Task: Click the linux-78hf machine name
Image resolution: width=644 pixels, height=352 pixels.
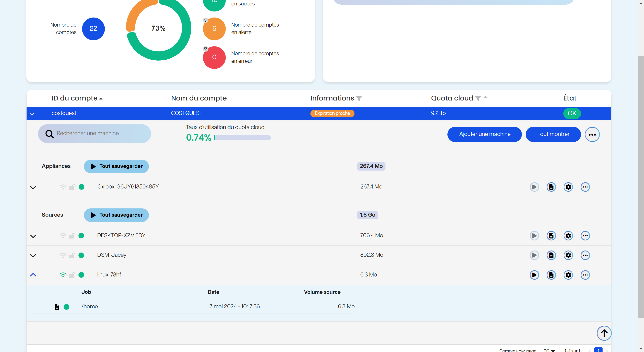Action: click(109, 275)
